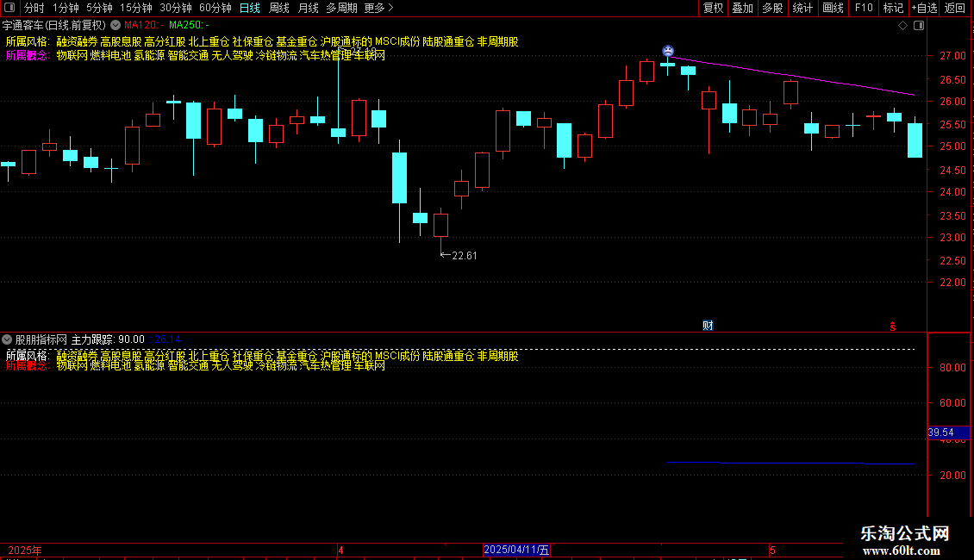Viewport: 974px width, 560px height.
Task: Switch to 15分钟 period
Action: 136,8
